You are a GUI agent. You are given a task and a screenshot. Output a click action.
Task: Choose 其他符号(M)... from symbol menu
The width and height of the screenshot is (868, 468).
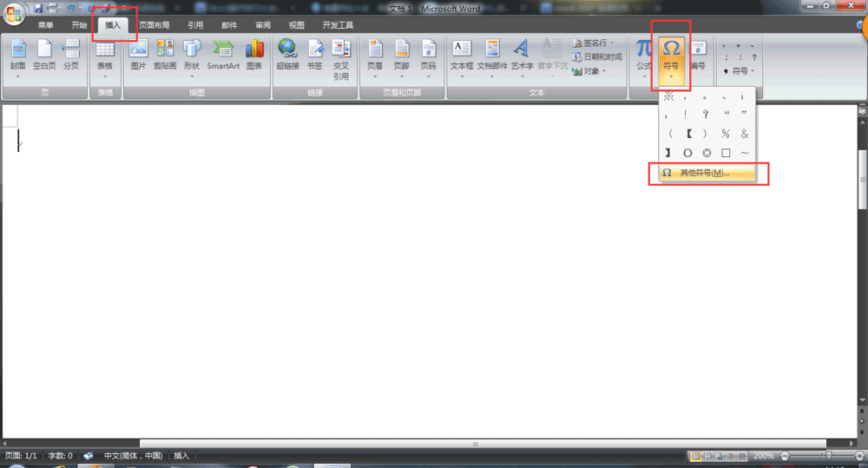coord(704,173)
